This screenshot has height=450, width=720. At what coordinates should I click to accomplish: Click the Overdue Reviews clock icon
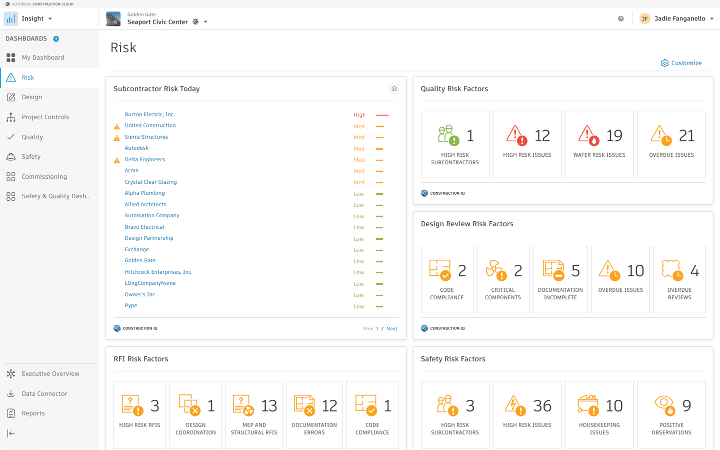(672, 271)
